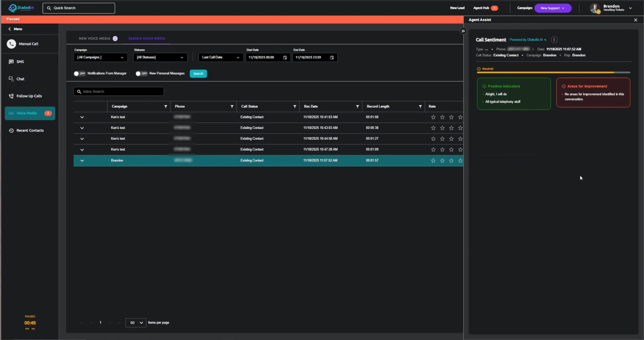The image size is (644, 340).
Task: Open the Manual Call phone icon
Action: 12,44
